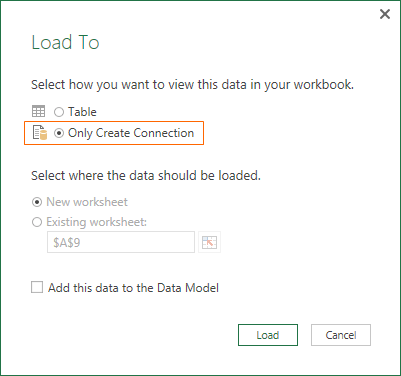401x376 pixels.
Task: Choose the New worksheet radio option
Action: click(37, 202)
